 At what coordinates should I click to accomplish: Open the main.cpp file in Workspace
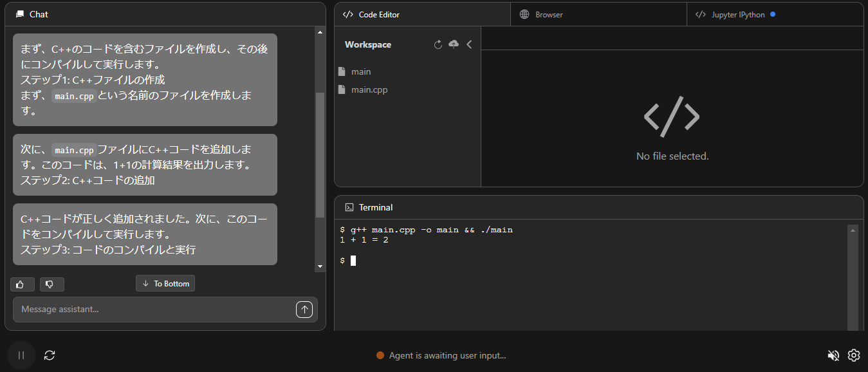[x=369, y=89]
